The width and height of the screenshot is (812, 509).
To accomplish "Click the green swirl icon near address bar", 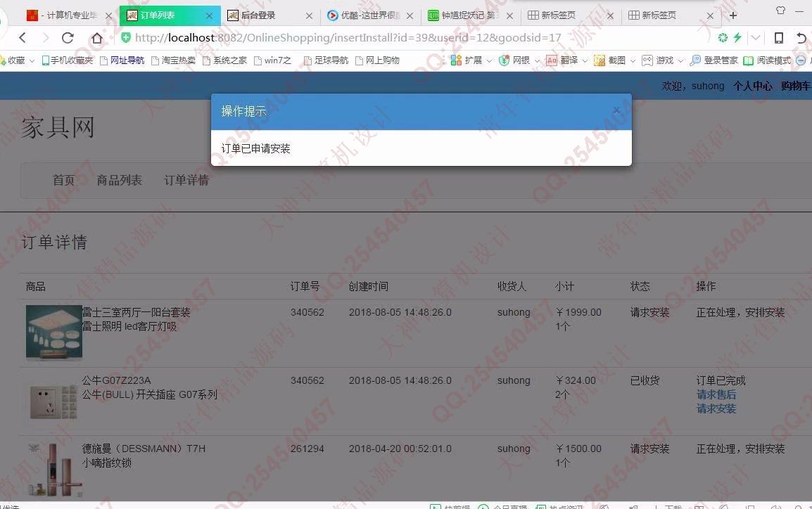I will 723,37.
